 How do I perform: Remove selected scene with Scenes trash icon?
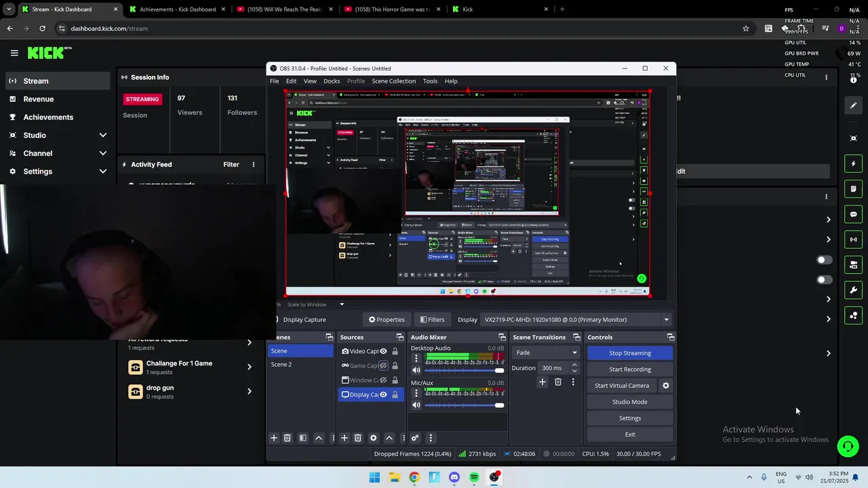tap(287, 438)
